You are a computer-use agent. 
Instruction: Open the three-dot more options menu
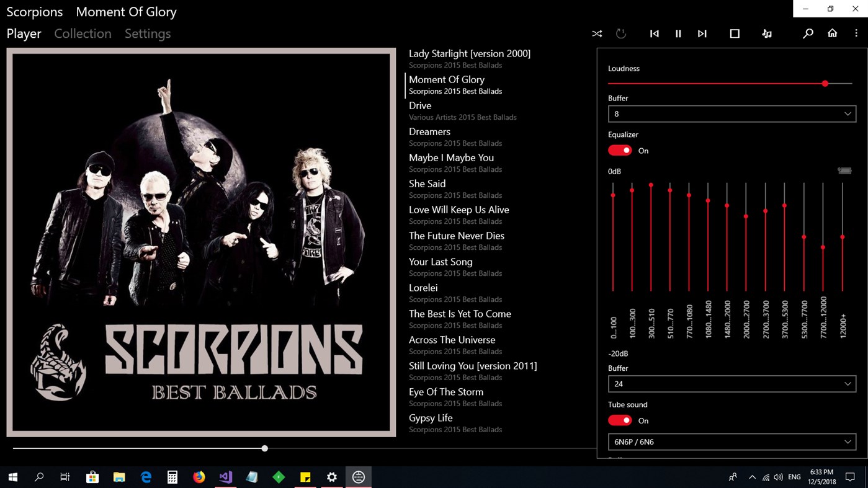[856, 33]
